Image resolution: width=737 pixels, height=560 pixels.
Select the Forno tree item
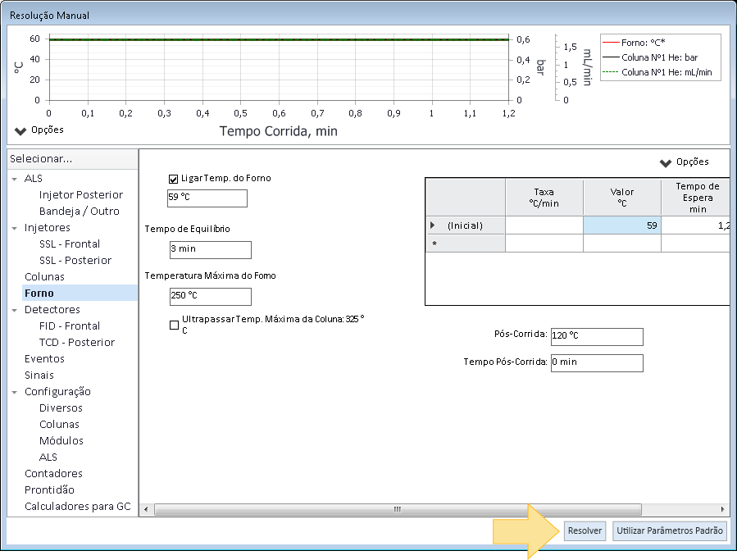click(80, 293)
